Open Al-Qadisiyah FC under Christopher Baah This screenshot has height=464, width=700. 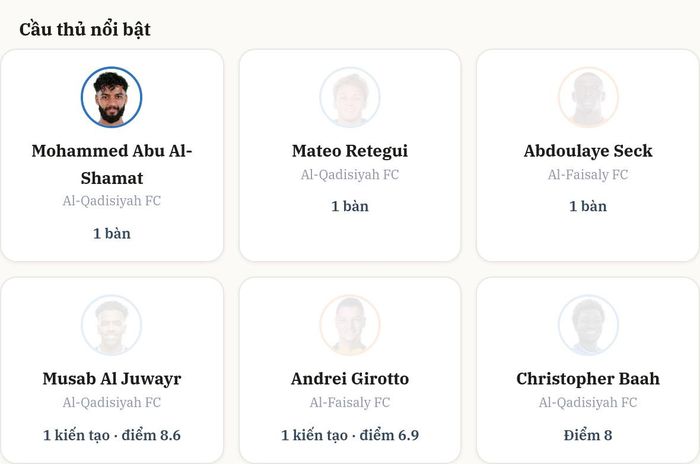point(588,403)
